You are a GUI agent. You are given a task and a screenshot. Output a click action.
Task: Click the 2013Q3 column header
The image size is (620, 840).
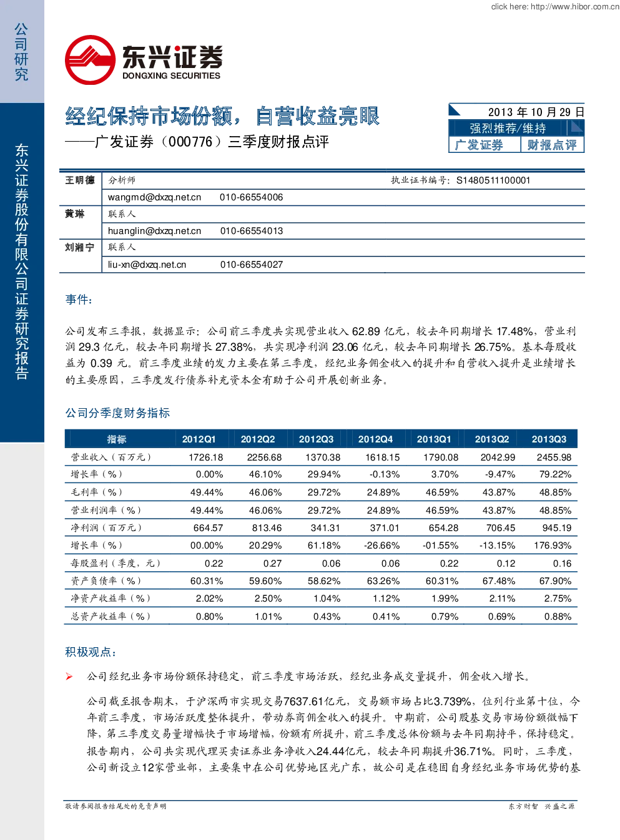pyautogui.click(x=549, y=439)
